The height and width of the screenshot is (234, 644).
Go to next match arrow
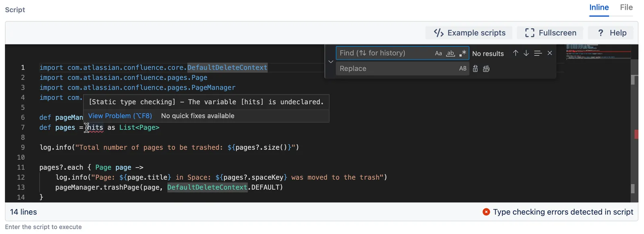[x=526, y=53]
